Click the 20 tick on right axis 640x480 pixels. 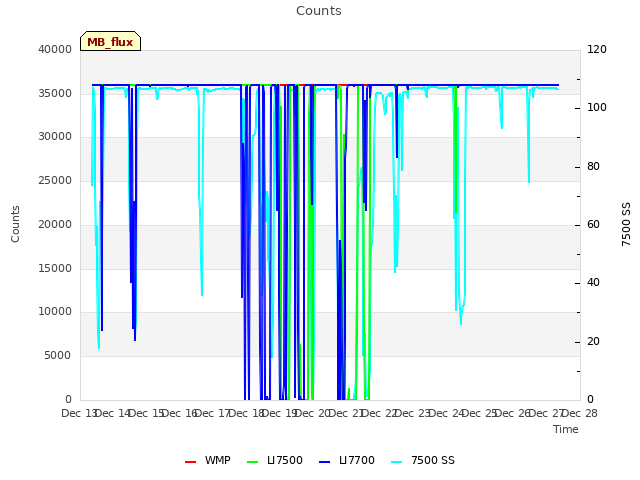[593, 341]
